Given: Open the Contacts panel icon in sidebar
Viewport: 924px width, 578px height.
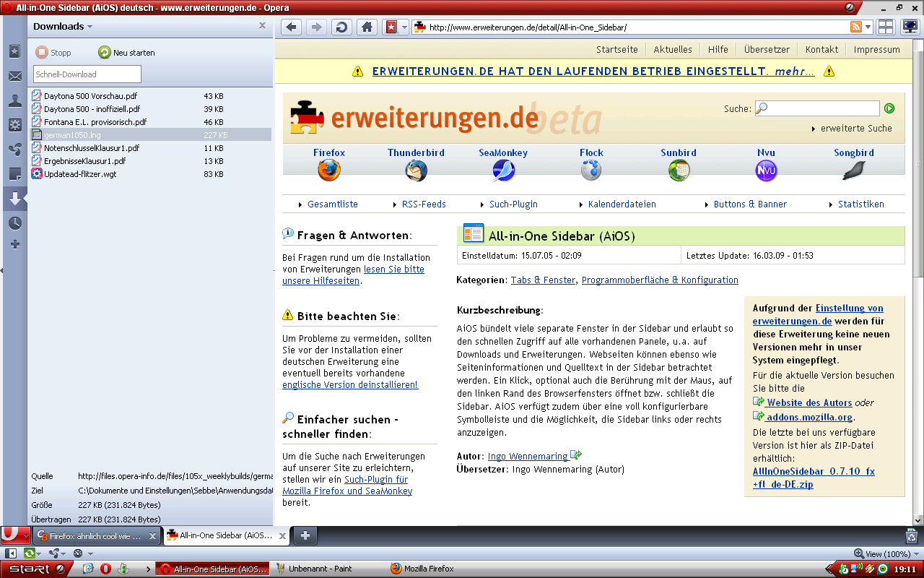Looking at the screenshot, I should (14, 101).
